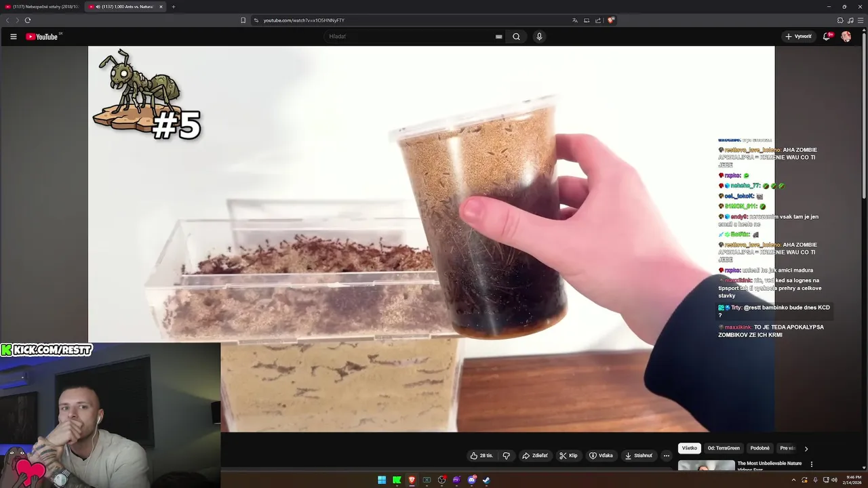868x488 pixels.
Task: Switch to the Nebezpečné vzťahy tab
Action: [41, 7]
